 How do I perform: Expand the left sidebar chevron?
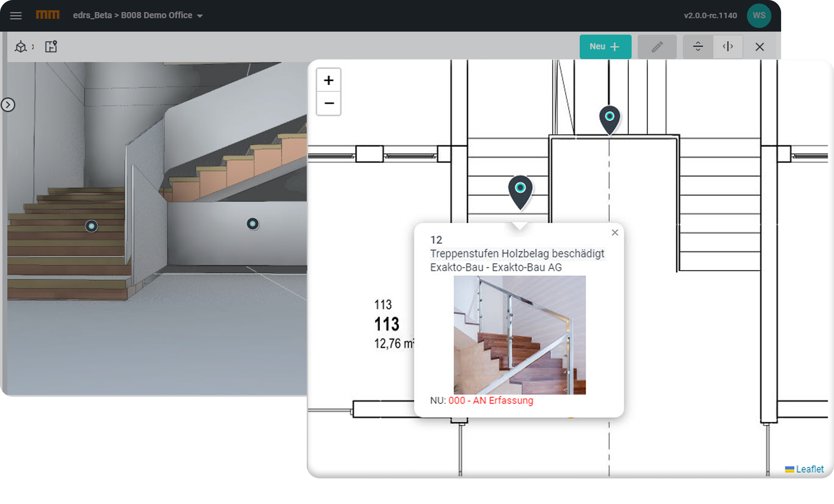(x=8, y=105)
